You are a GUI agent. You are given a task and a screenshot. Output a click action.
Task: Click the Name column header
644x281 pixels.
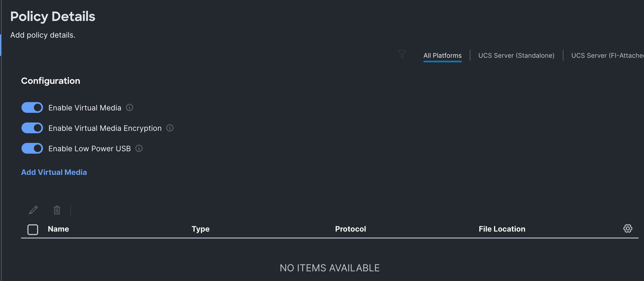click(58, 229)
